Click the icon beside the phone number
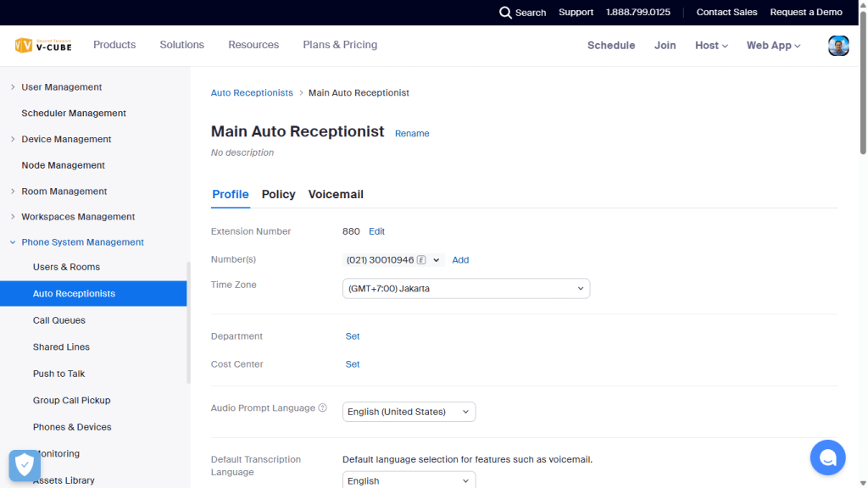Viewport: 868px width, 488px height. pyautogui.click(x=421, y=260)
